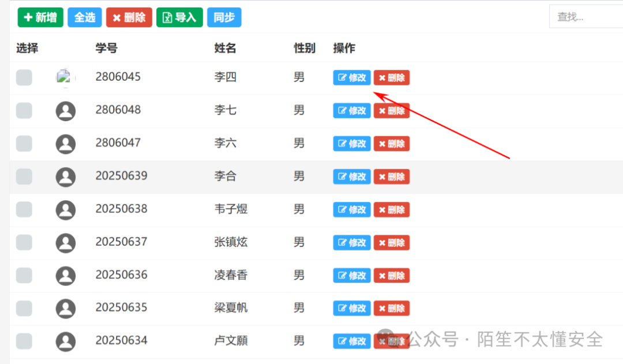The width and height of the screenshot is (623, 364).
Task: Click the X icon on top 删除 button
Action: (x=115, y=17)
